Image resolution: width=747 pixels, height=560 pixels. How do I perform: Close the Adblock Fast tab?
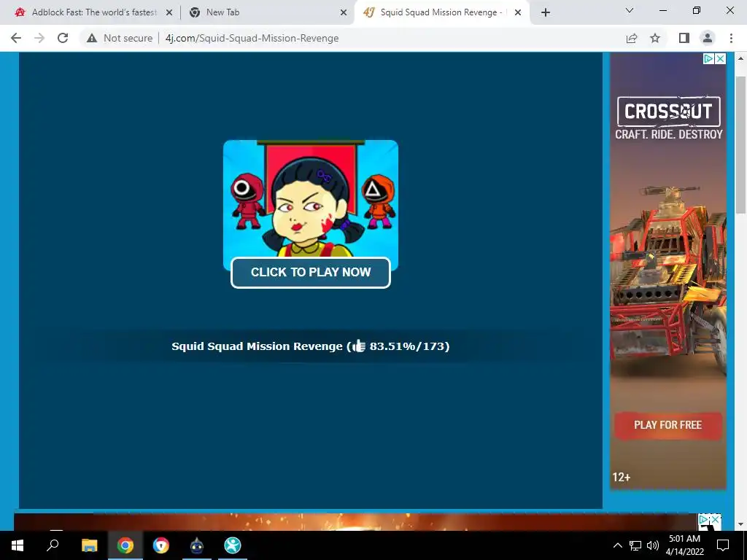169,13
